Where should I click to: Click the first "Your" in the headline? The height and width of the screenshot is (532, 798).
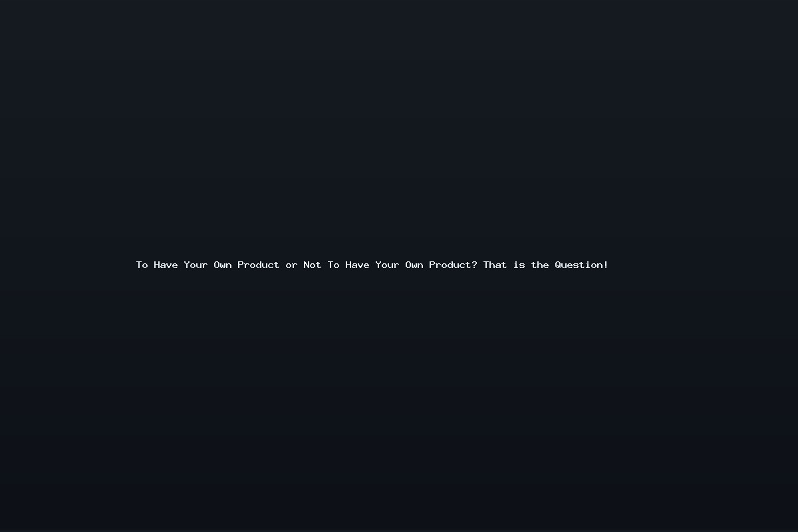(196, 265)
